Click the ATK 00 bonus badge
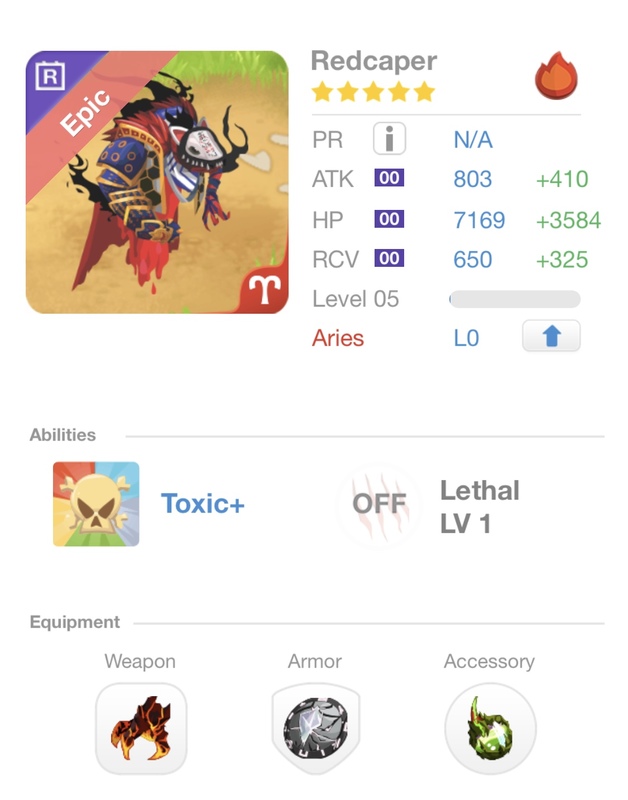The height and width of the screenshot is (800, 628). [x=389, y=178]
